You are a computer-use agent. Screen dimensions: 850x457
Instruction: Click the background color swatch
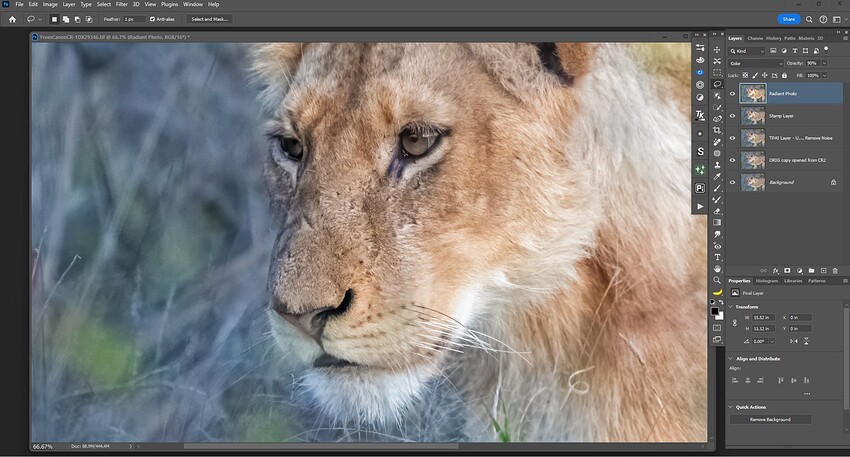[720, 316]
